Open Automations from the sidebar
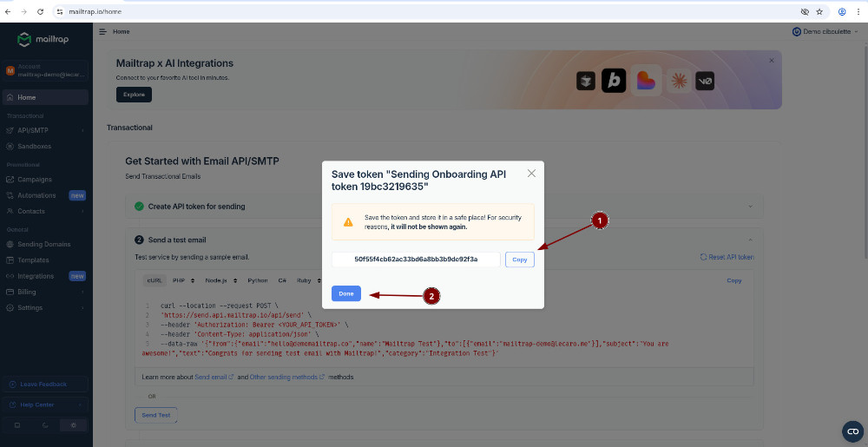 point(36,195)
